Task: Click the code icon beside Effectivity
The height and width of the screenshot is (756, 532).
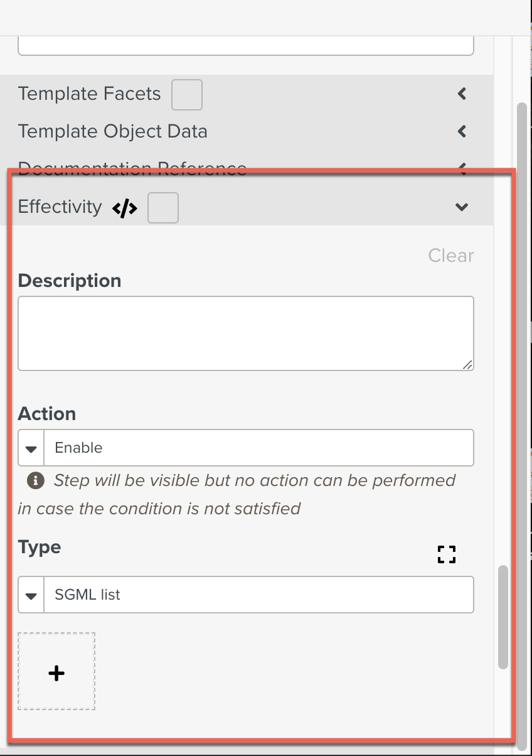Action: (x=124, y=208)
